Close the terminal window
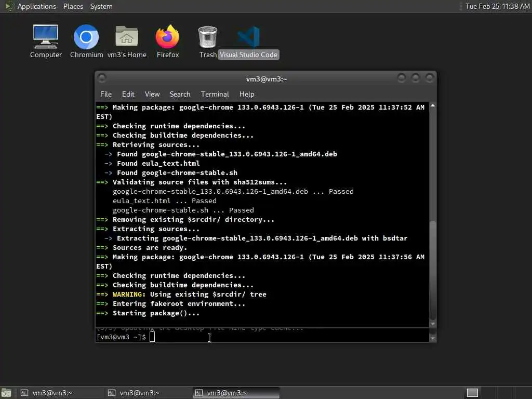This screenshot has height=399, width=532. coord(429,78)
